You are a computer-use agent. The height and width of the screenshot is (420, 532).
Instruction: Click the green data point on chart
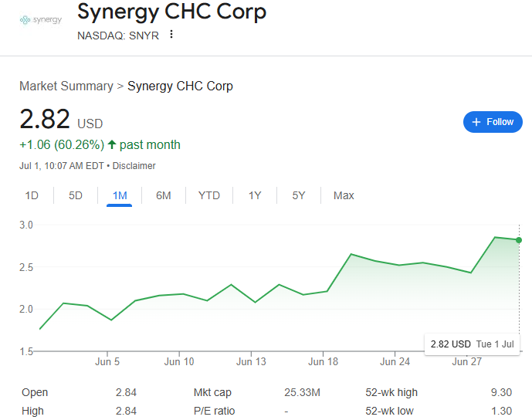tap(519, 240)
